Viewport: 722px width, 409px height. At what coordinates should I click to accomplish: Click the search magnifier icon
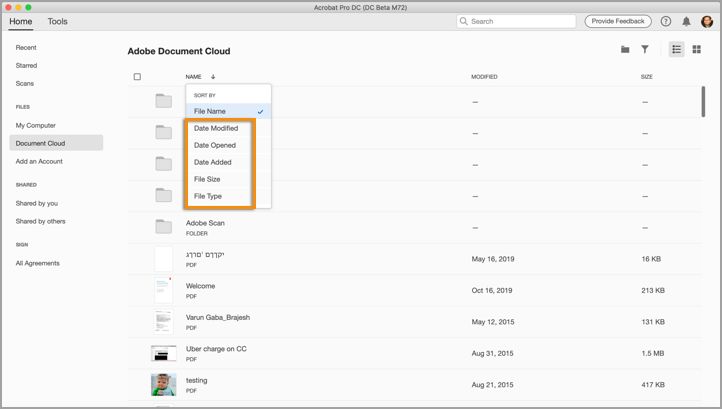[464, 21]
